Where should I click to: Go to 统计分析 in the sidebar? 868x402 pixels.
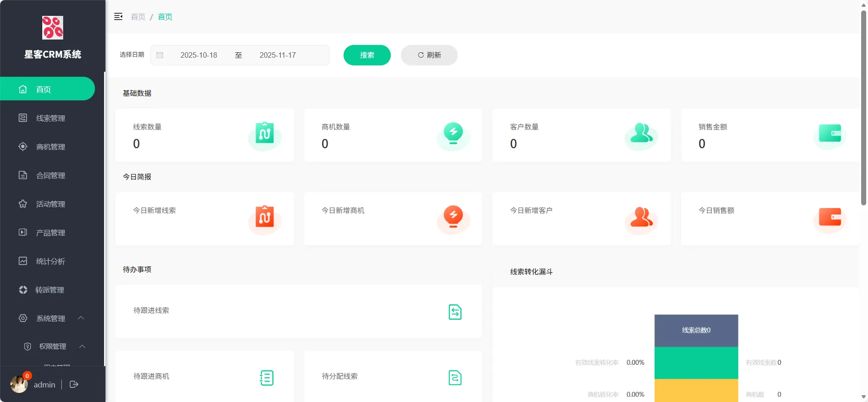[50, 261]
